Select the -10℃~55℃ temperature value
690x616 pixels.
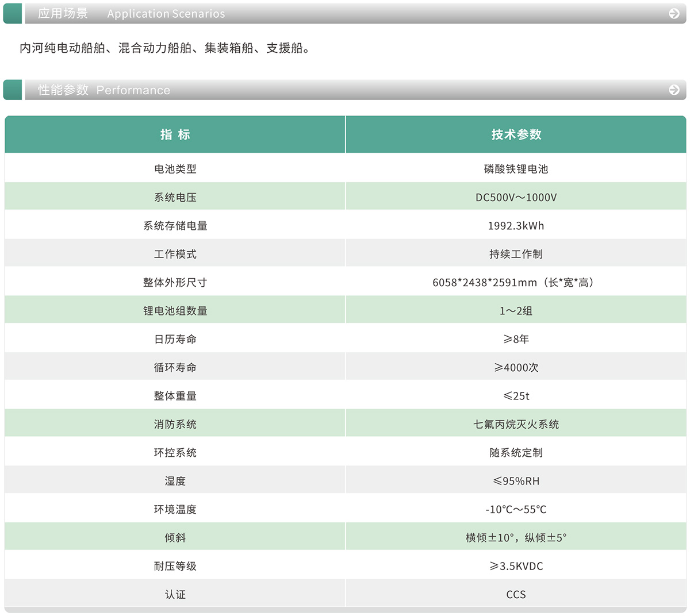pyautogui.click(x=516, y=509)
